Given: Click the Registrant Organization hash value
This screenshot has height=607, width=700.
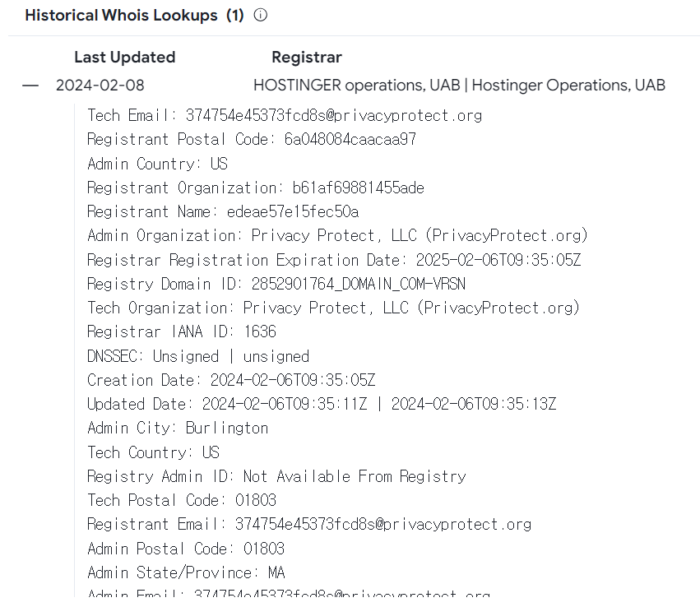Looking at the screenshot, I should pos(358,188).
